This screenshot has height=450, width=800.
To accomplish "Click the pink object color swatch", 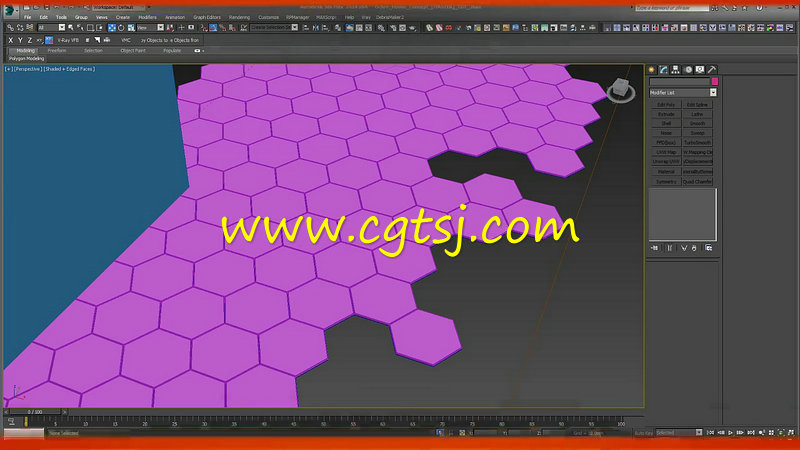I will coord(715,81).
